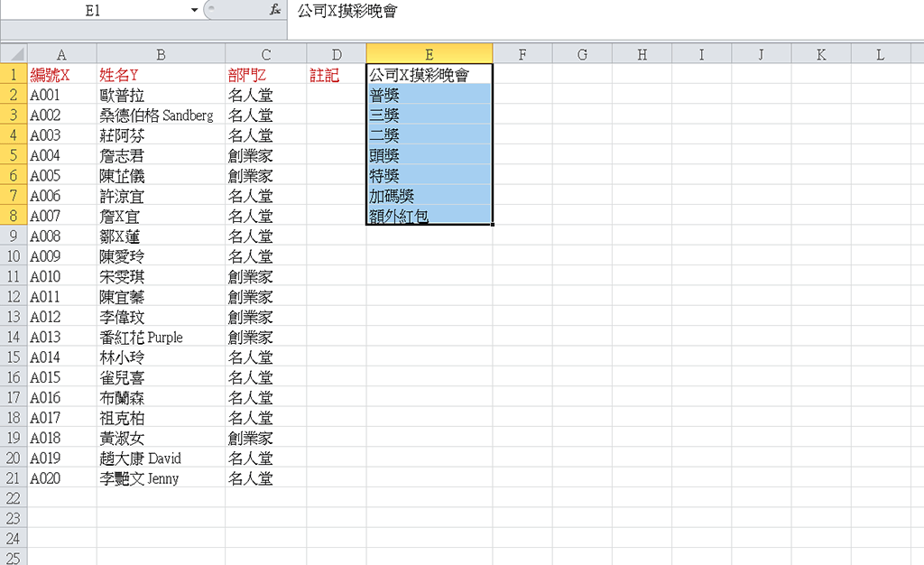Select the 姓名Y header cell
Screen dimensions: 924x565
[161, 73]
